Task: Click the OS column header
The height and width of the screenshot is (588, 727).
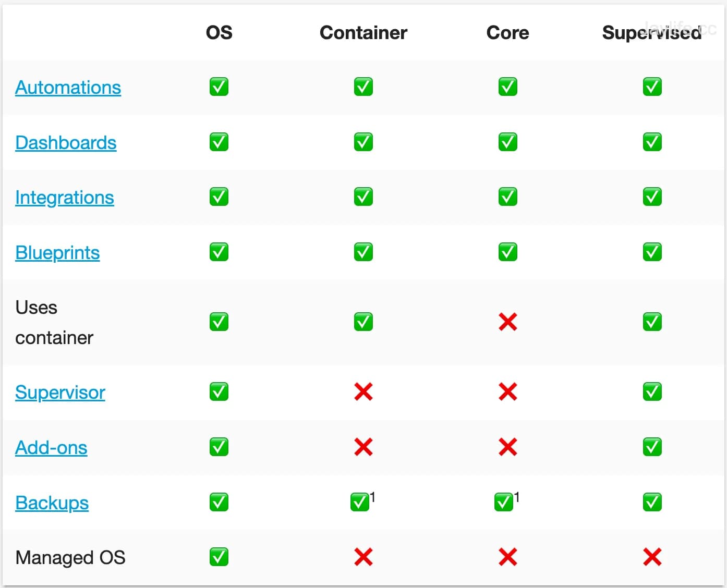Action: [219, 33]
